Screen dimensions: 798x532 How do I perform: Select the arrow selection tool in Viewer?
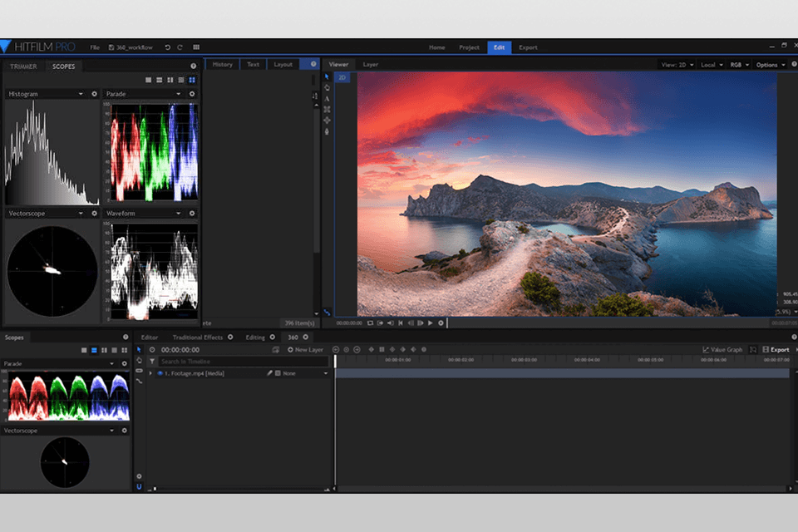[327, 76]
